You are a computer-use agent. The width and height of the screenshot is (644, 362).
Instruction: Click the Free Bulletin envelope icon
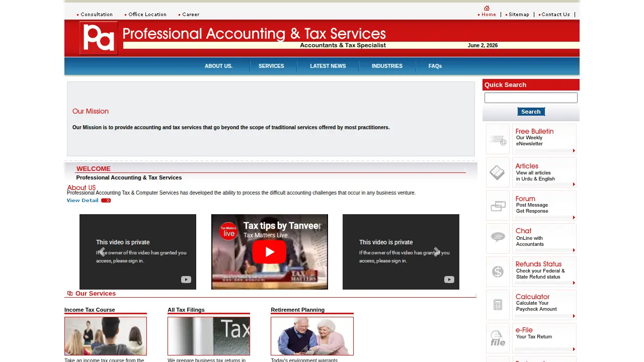click(498, 139)
